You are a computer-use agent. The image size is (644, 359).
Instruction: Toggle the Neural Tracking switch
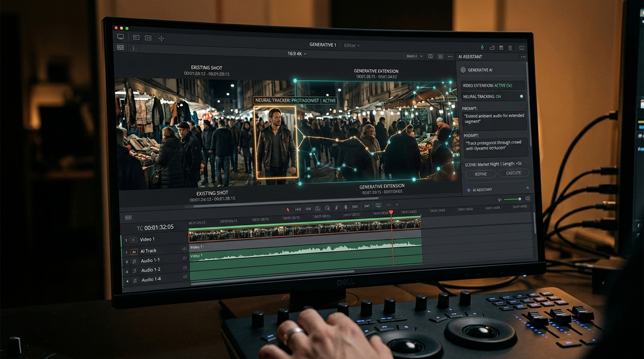coord(521,96)
